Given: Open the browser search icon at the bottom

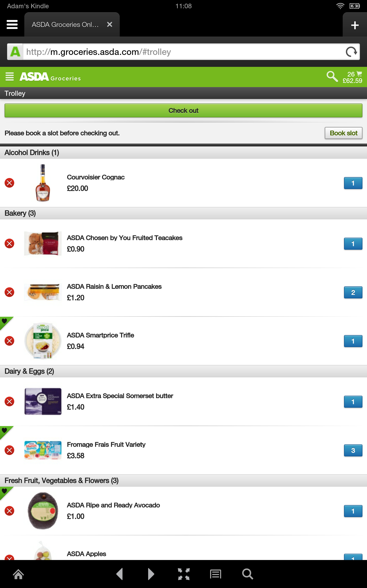Looking at the screenshot, I should coord(247,574).
